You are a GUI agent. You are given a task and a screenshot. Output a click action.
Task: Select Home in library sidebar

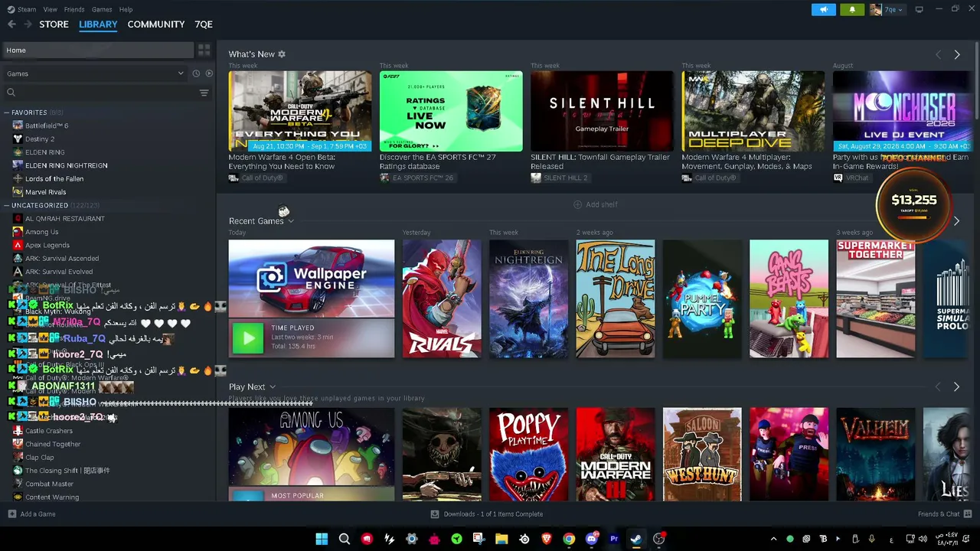click(96, 51)
